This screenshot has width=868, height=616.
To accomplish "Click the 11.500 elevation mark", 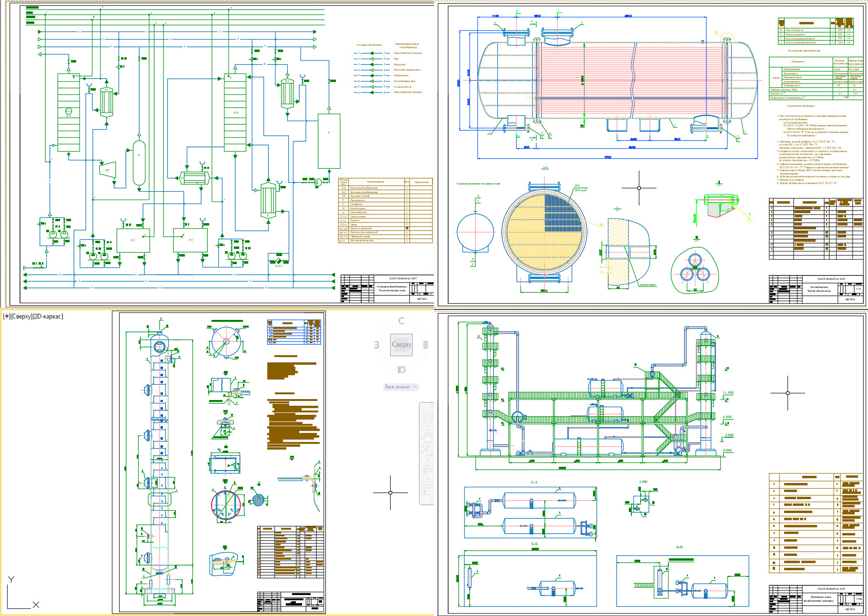I will [728, 393].
